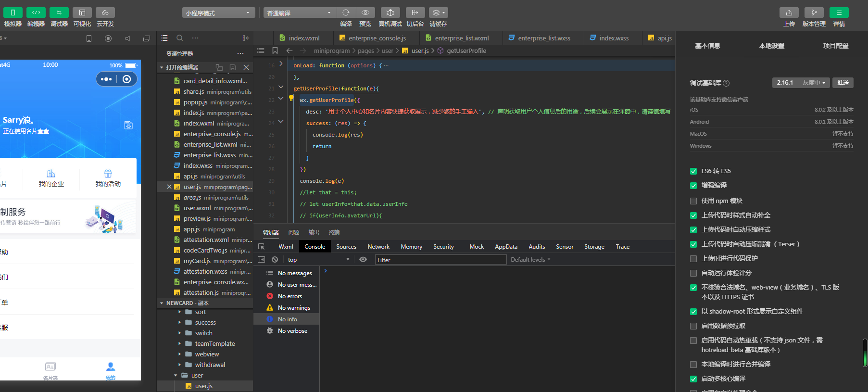This screenshot has height=392, width=868.
Task: Toggle the simulator panel button
Action: tap(13, 13)
